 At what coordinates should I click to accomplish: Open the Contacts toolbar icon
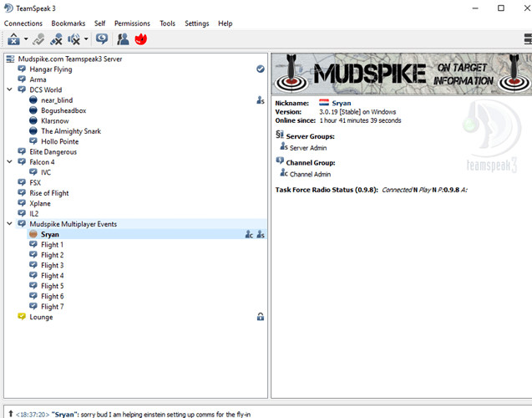[123, 38]
